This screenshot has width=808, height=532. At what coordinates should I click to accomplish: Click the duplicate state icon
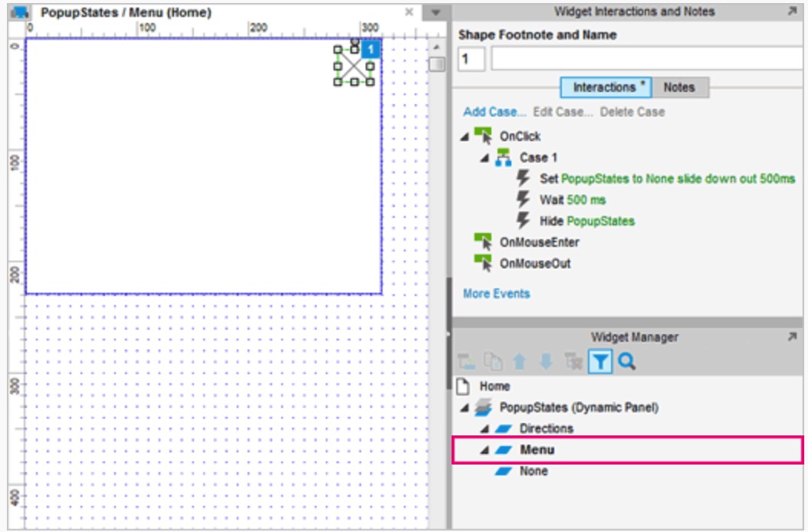click(493, 361)
